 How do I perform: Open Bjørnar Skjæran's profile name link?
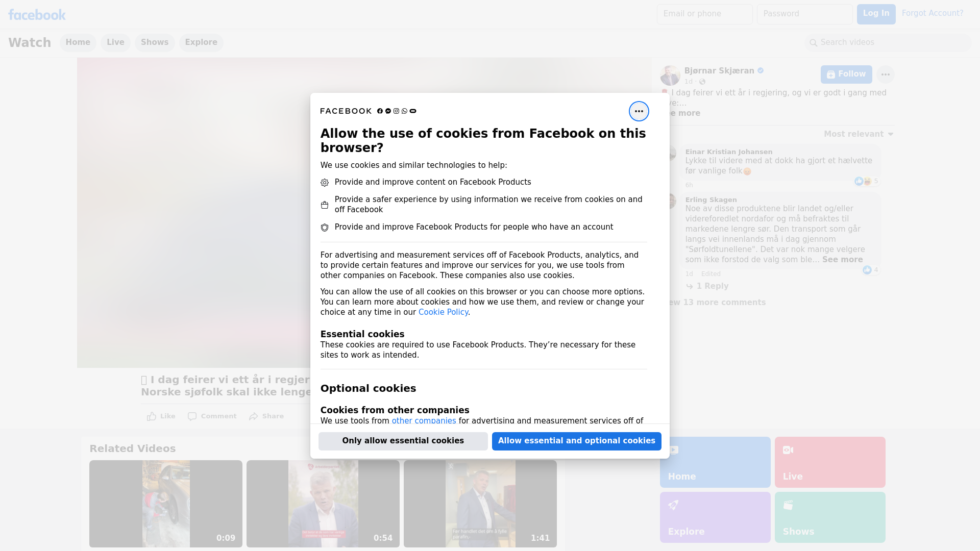coord(719,71)
